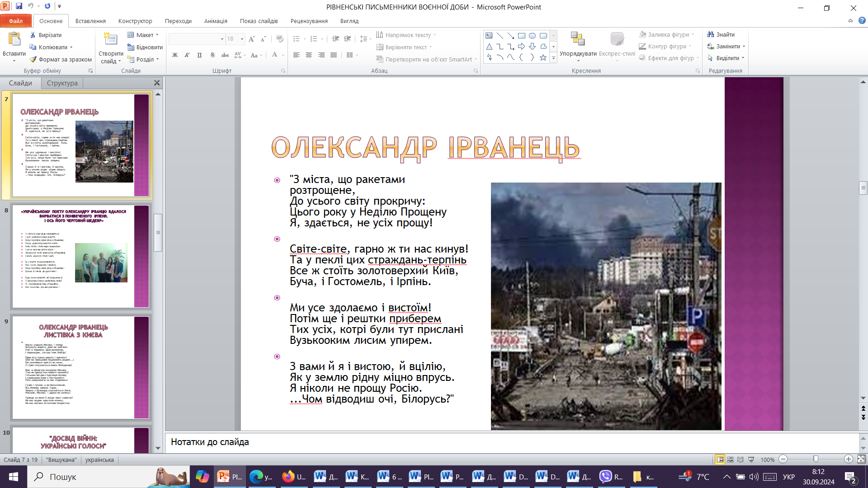
Task: Open Replace (Замінити) dropdown arrow
Action: pos(744,46)
